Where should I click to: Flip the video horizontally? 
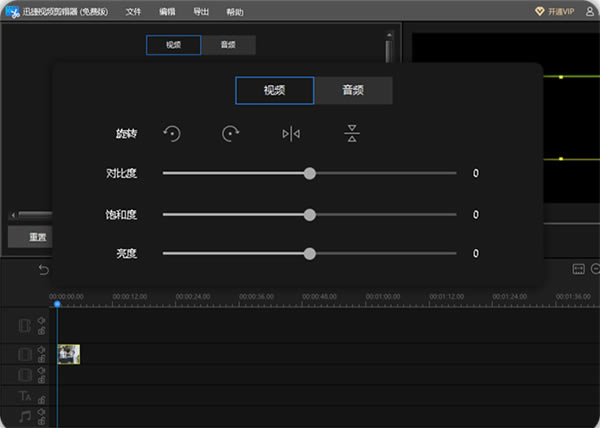pos(291,133)
